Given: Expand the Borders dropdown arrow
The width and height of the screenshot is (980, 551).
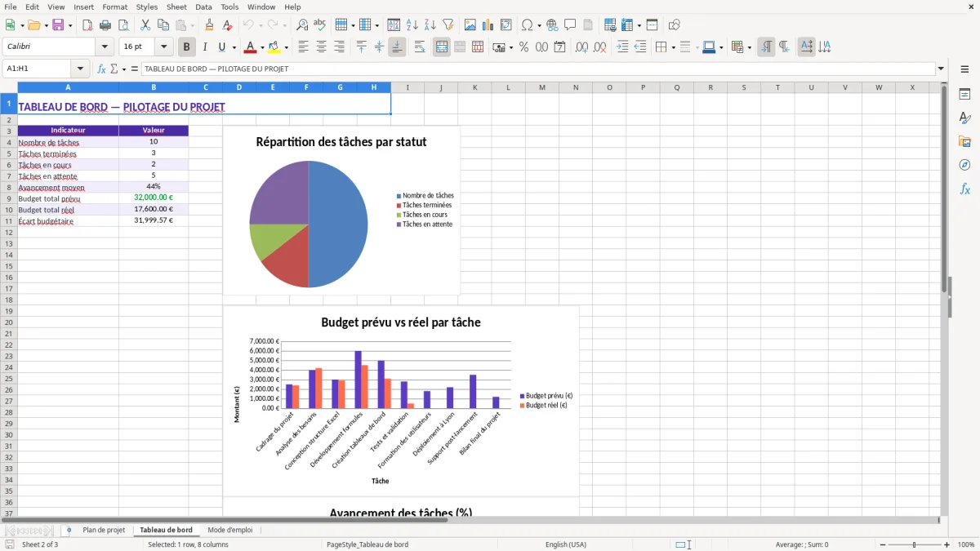Looking at the screenshot, I should pyautogui.click(x=672, y=47).
